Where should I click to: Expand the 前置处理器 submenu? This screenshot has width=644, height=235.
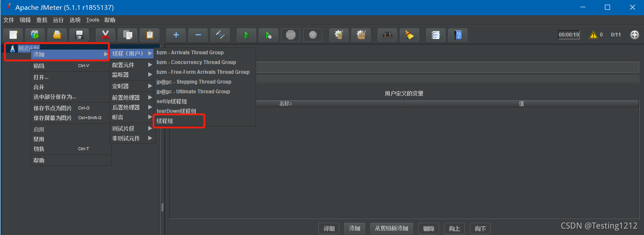pyautogui.click(x=132, y=98)
